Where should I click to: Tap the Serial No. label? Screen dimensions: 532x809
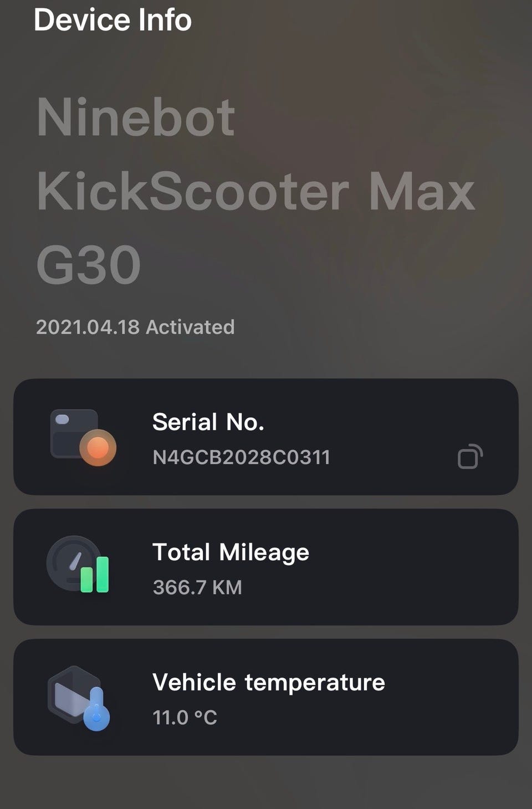pos(208,422)
